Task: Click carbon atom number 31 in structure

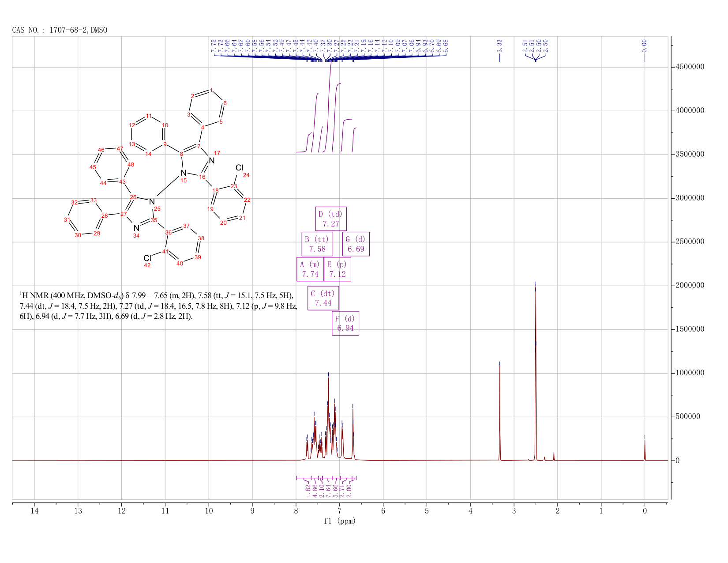Action: [x=67, y=219]
